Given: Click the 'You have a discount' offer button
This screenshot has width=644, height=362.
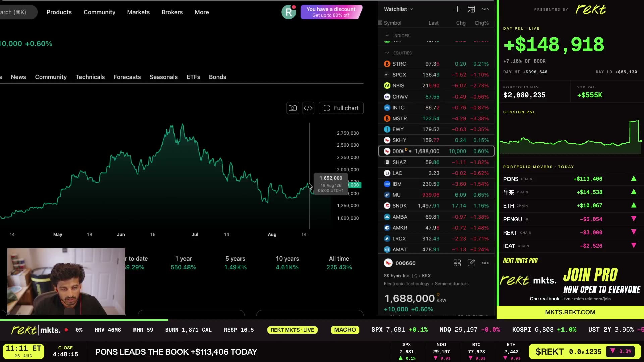Looking at the screenshot, I should pyautogui.click(x=331, y=12).
